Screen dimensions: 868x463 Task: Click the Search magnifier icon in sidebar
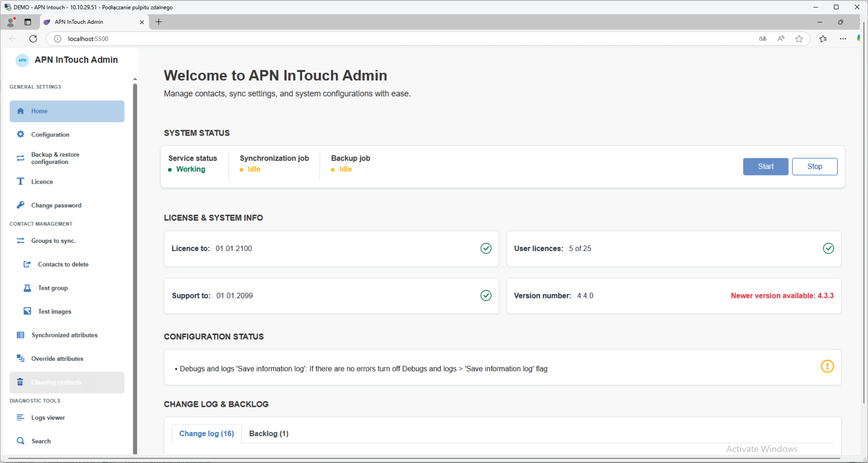point(20,441)
